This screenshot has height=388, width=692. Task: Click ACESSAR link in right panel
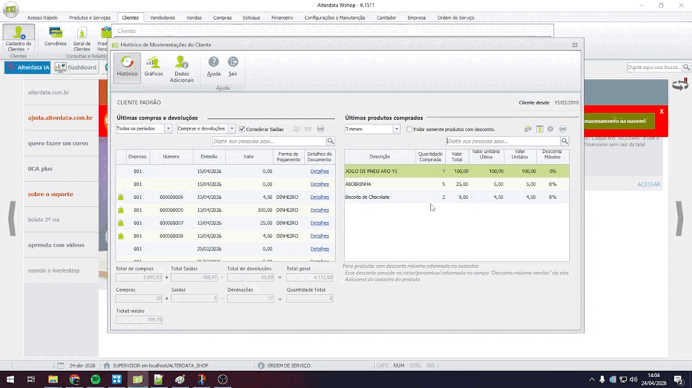tap(649, 184)
